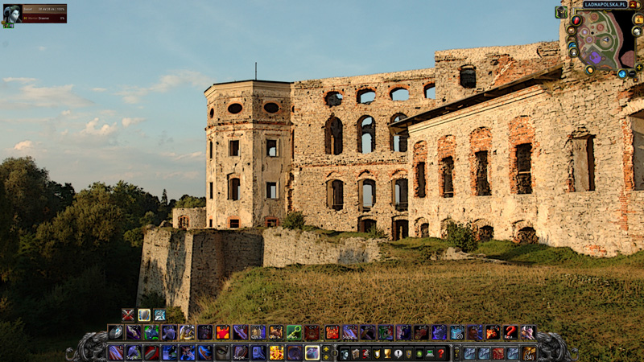Expand the bag bar arrow toggle
This screenshot has height=362, width=644.
[456, 353]
